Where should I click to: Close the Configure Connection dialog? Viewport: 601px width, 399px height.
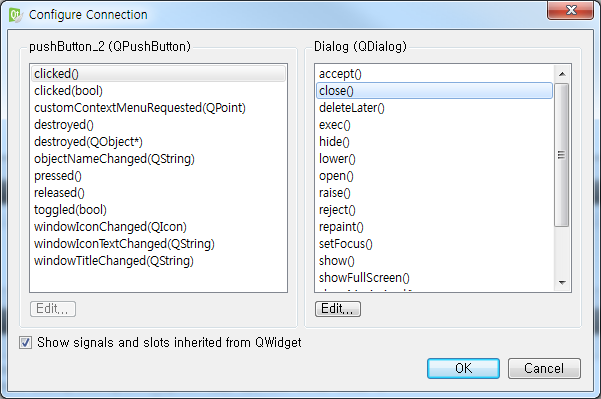(570, 10)
